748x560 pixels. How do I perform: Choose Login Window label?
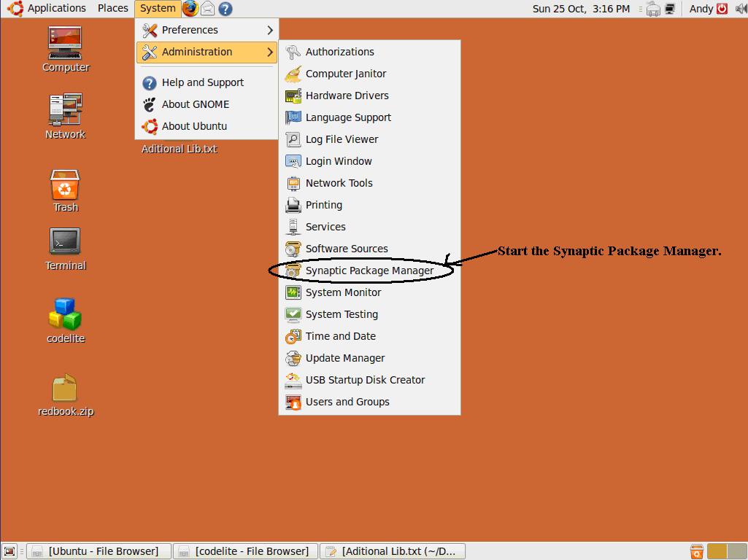click(339, 162)
